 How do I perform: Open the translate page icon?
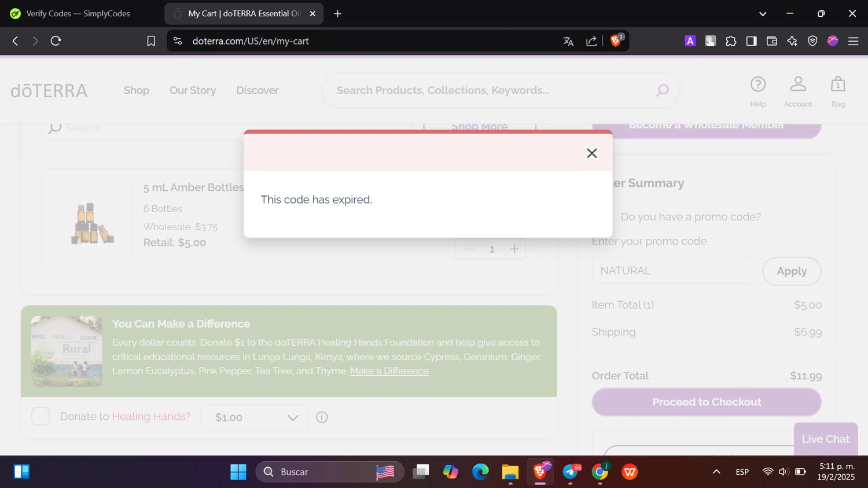point(568,41)
